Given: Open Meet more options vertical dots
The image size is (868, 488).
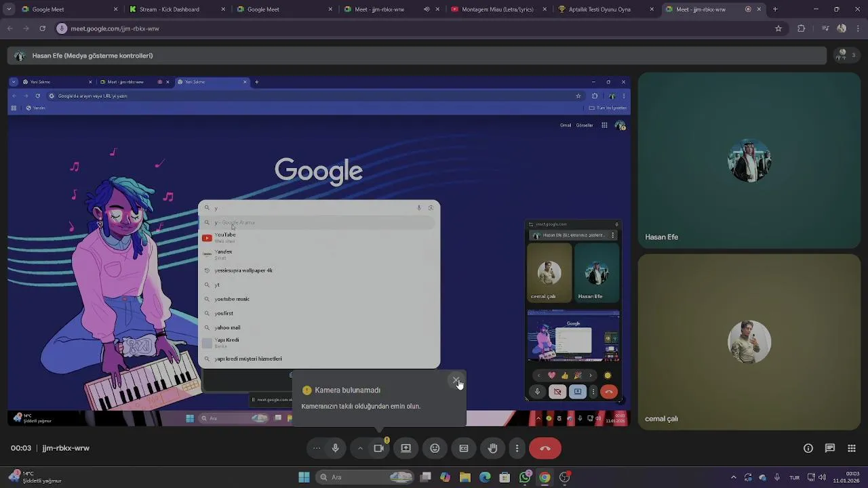Looking at the screenshot, I should click(517, 448).
